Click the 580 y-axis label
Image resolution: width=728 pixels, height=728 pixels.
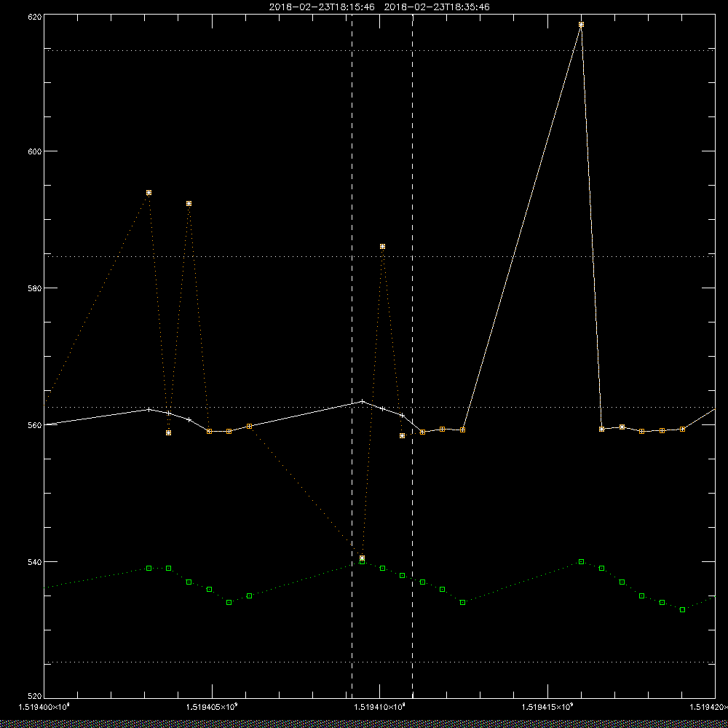coord(35,288)
